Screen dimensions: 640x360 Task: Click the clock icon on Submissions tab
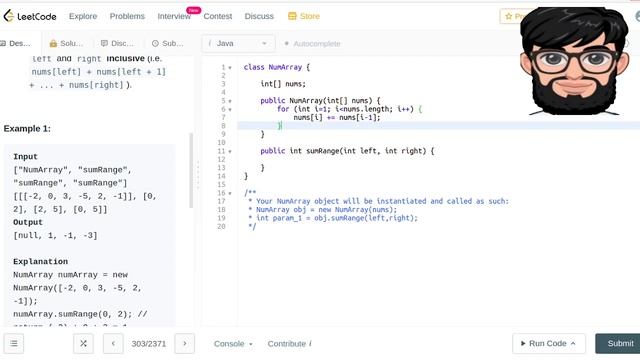tap(155, 43)
